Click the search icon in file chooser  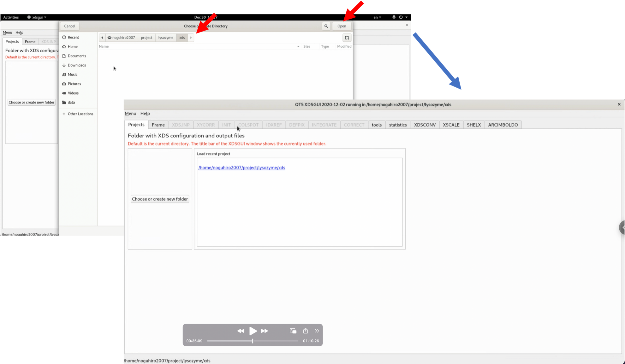(x=326, y=26)
